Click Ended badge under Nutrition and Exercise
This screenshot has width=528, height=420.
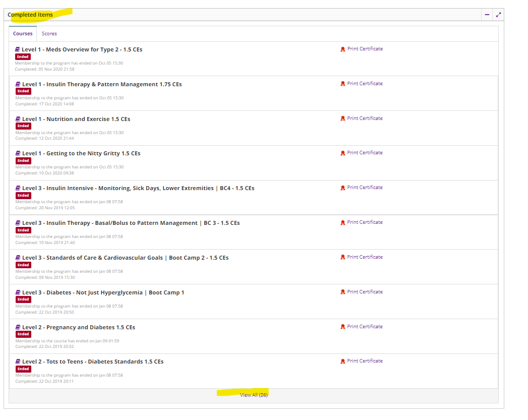pyautogui.click(x=23, y=126)
